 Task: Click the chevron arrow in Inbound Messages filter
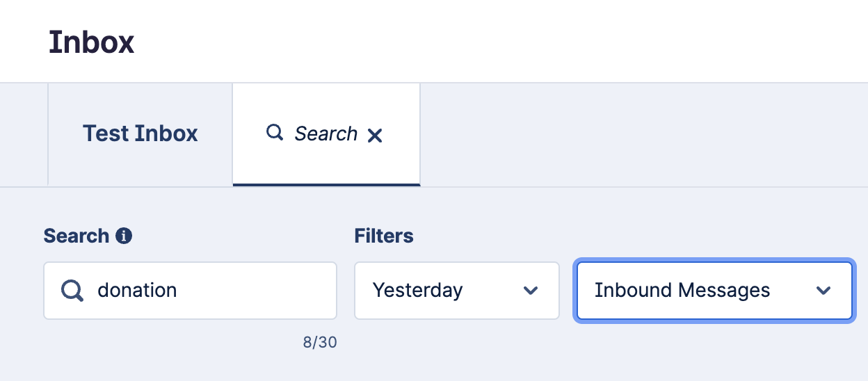point(823,291)
